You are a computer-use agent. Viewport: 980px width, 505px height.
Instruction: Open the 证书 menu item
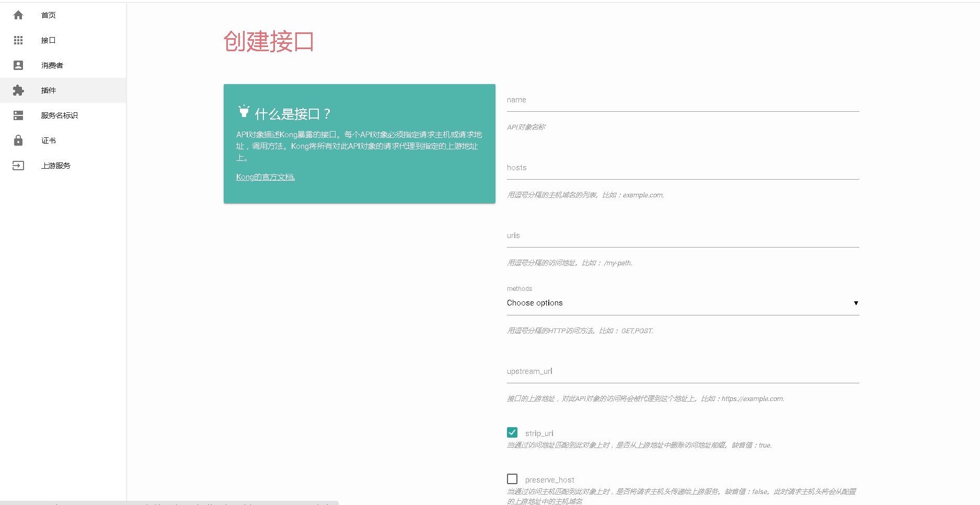(x=63, y=140)
